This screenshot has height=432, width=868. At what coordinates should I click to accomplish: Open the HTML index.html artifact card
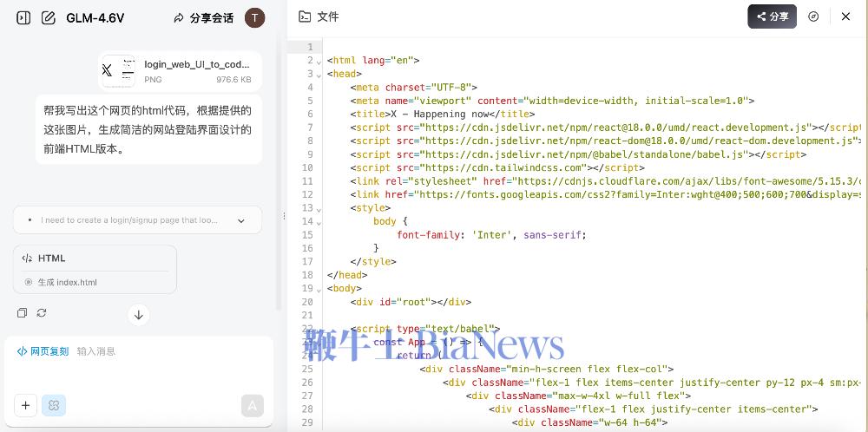(x=95, y=269)
